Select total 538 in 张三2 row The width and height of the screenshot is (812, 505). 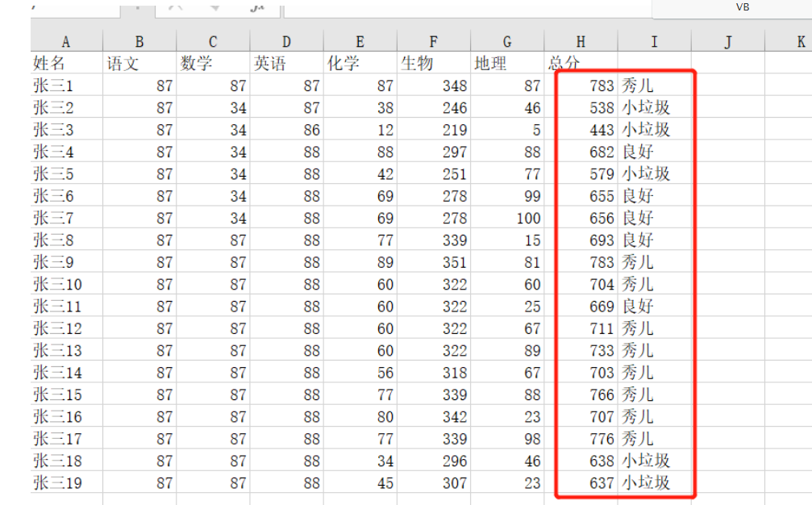pos(581,107)
